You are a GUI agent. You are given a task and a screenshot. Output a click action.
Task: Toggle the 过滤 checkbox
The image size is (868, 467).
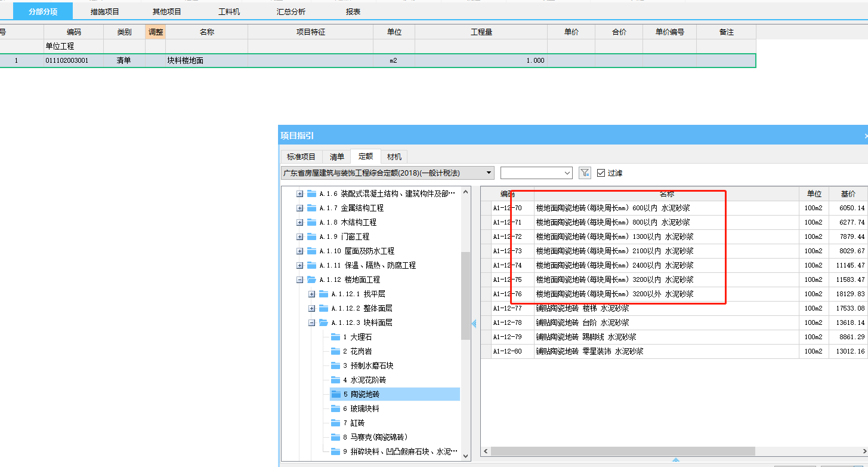pyautogui.click(x=601, y=173)
